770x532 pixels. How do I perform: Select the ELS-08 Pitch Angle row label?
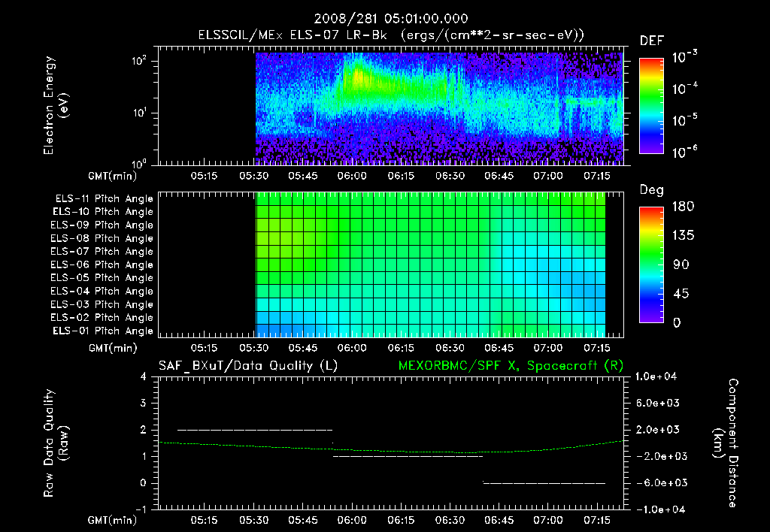tap(102, 238)
